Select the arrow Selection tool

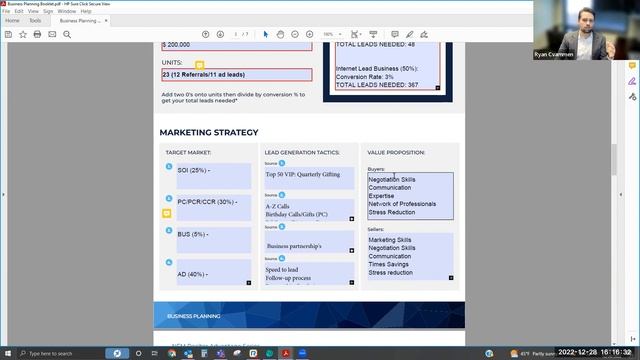pos(266,34)
